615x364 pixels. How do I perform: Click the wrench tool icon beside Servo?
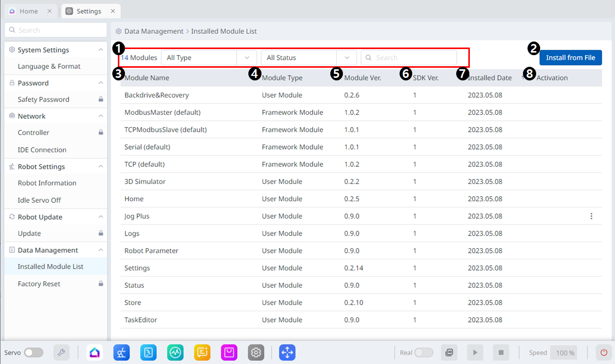click(62, 352)
